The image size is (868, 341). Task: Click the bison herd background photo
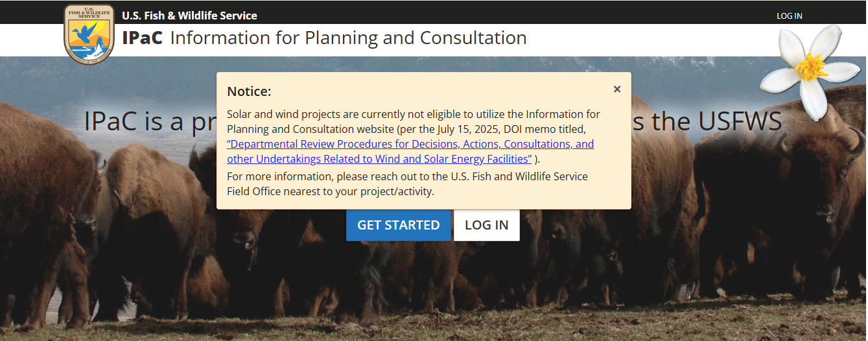(x=433, y=285)
